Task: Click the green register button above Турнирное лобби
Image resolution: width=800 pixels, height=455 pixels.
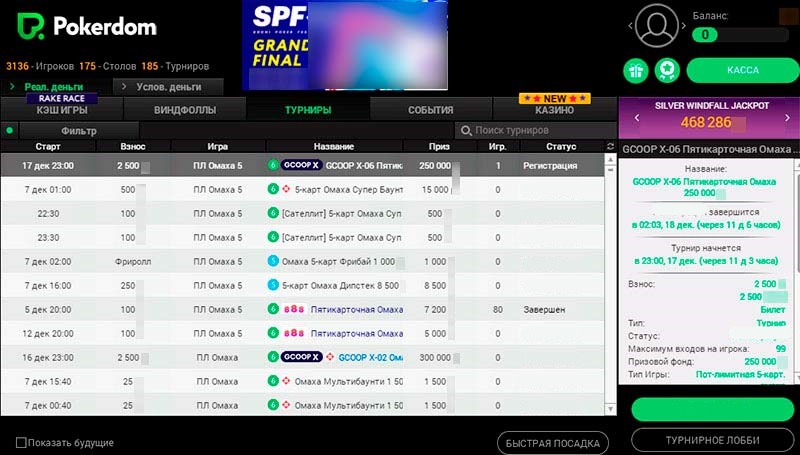Action: tap(712, 409)
